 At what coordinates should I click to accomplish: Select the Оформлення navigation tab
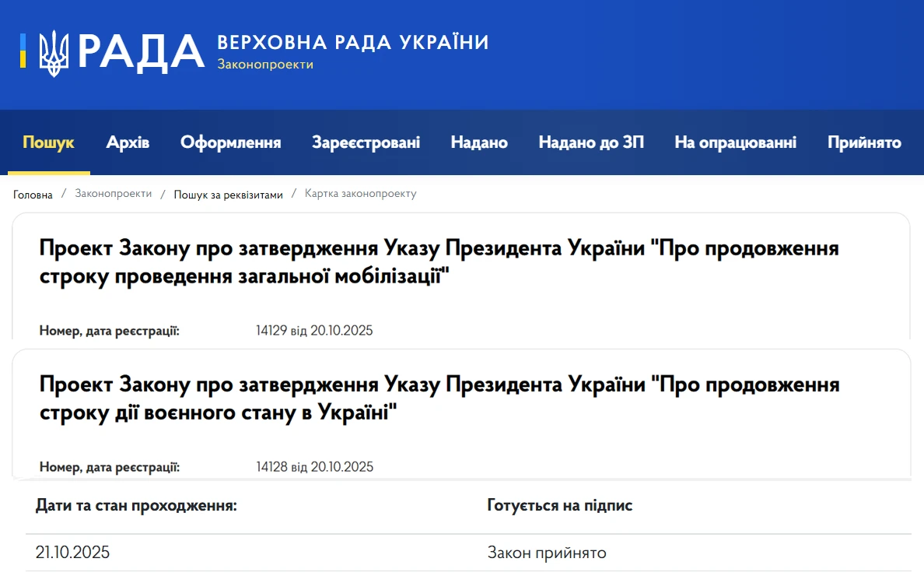click(231, 142)
